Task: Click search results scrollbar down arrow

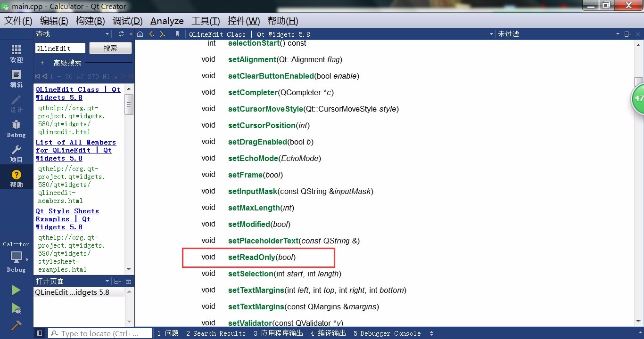Action: tap(129, 270)
